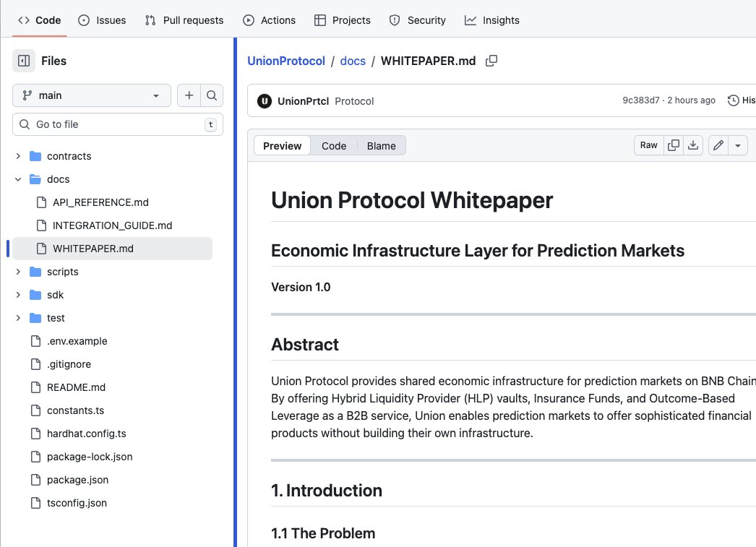Click the tsconfig.json file icon
Viewport: 756px width, 547px height.
[x=35, y=503]
